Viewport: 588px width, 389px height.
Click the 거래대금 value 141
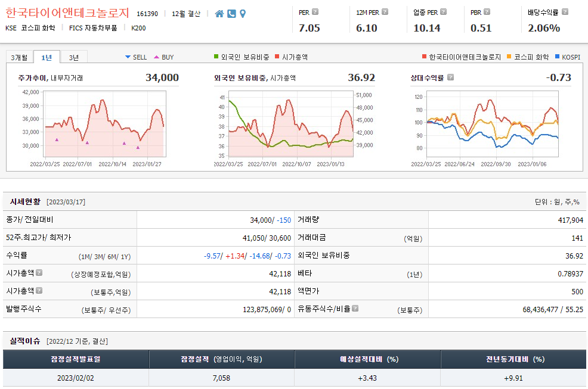(577, 238)
